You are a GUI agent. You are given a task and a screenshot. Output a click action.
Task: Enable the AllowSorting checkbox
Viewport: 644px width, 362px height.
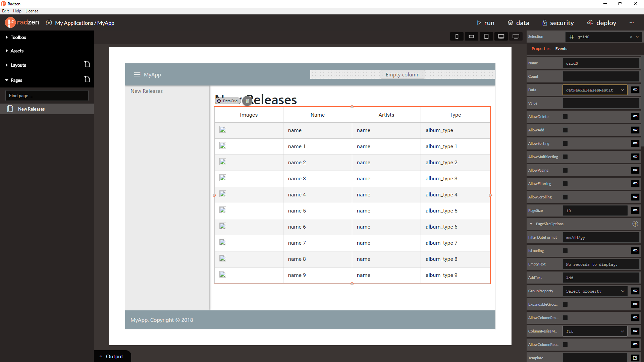pyautogui.click(x=565, y=143)
